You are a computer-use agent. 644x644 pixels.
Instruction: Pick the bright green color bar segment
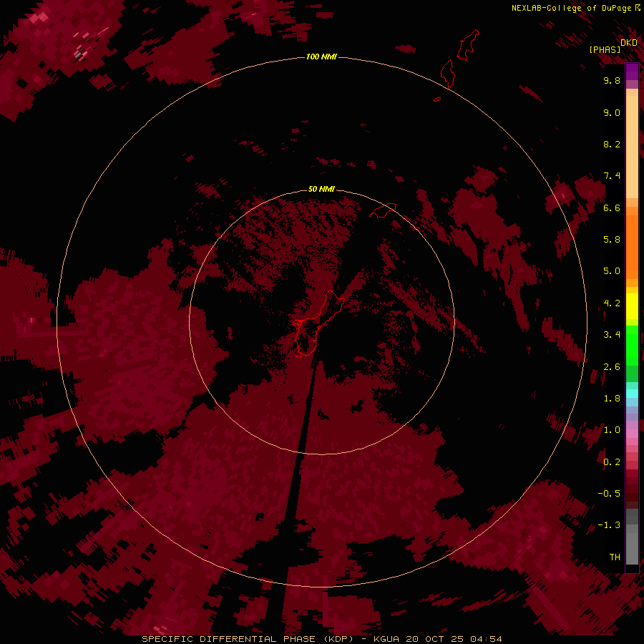[632, 345]
